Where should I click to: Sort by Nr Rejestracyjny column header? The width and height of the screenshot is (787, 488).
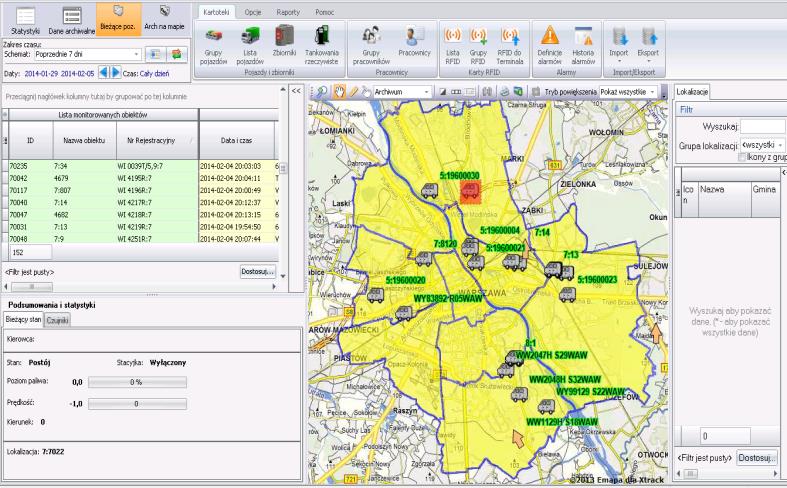click(158, 141)
